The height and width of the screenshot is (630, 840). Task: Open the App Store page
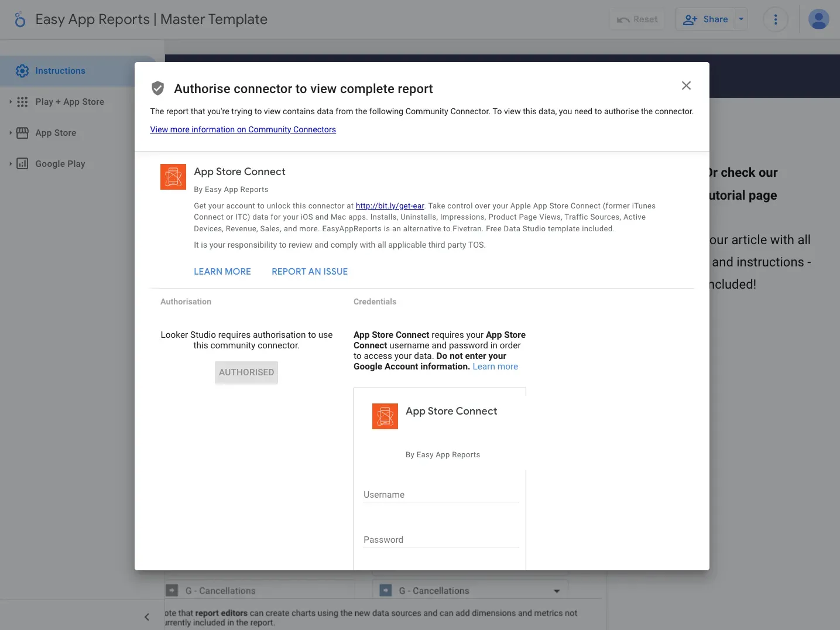(x=56, y=133)
